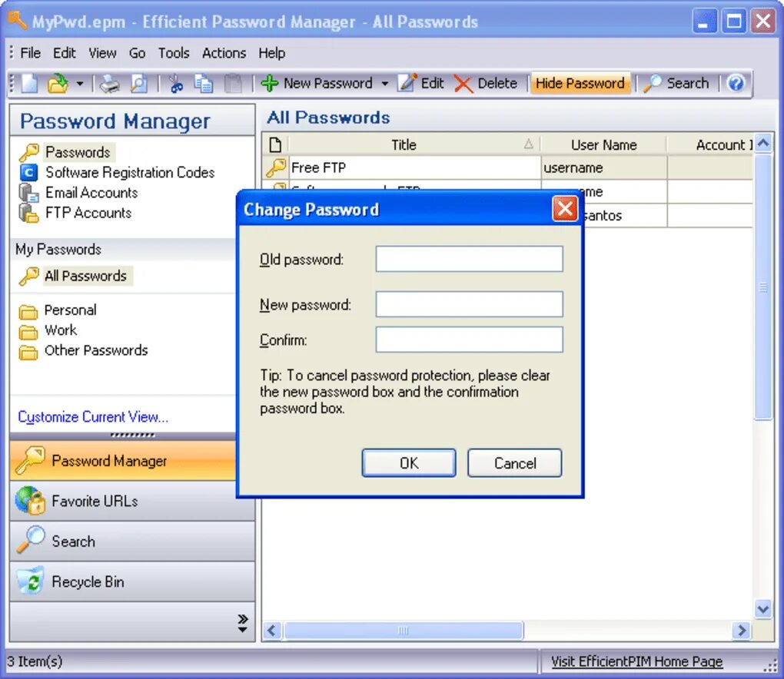Click the Edit toolbar button

[421, 84]
